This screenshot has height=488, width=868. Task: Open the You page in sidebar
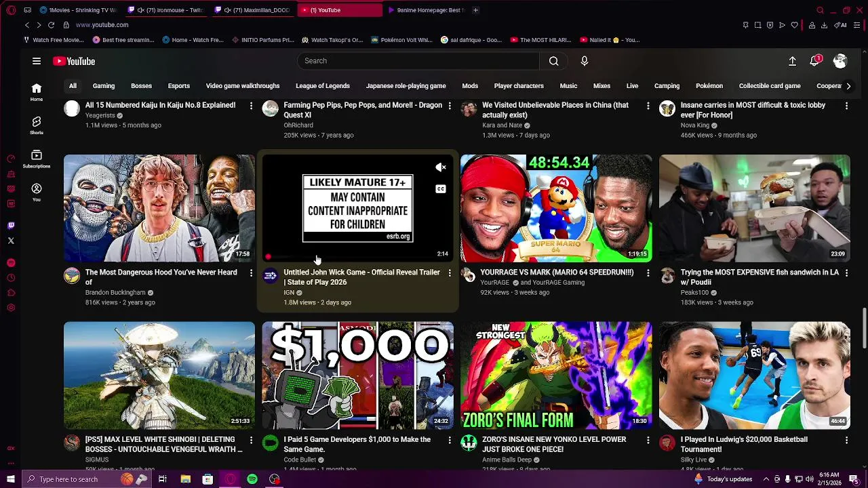click(x=37, y=192)
